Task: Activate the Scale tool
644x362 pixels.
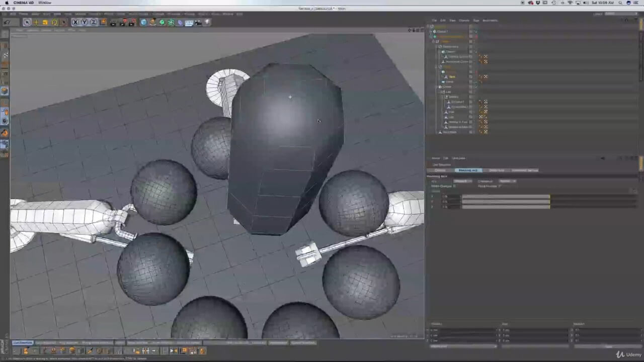Action: (45, 22)
